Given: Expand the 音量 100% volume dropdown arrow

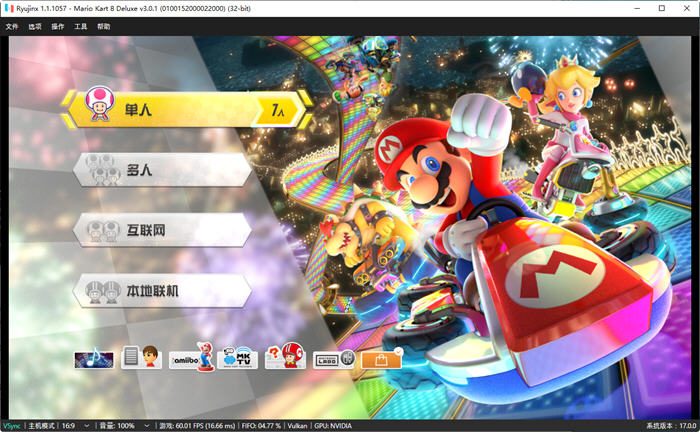Looking at the screenshot, I should [146, 426].
